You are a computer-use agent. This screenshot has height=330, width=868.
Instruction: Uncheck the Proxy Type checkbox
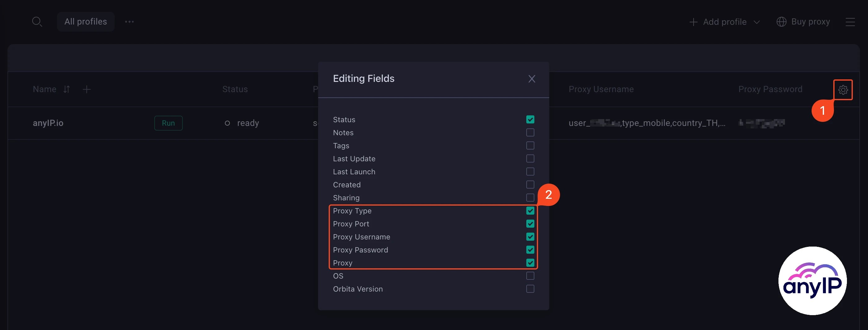530,211
